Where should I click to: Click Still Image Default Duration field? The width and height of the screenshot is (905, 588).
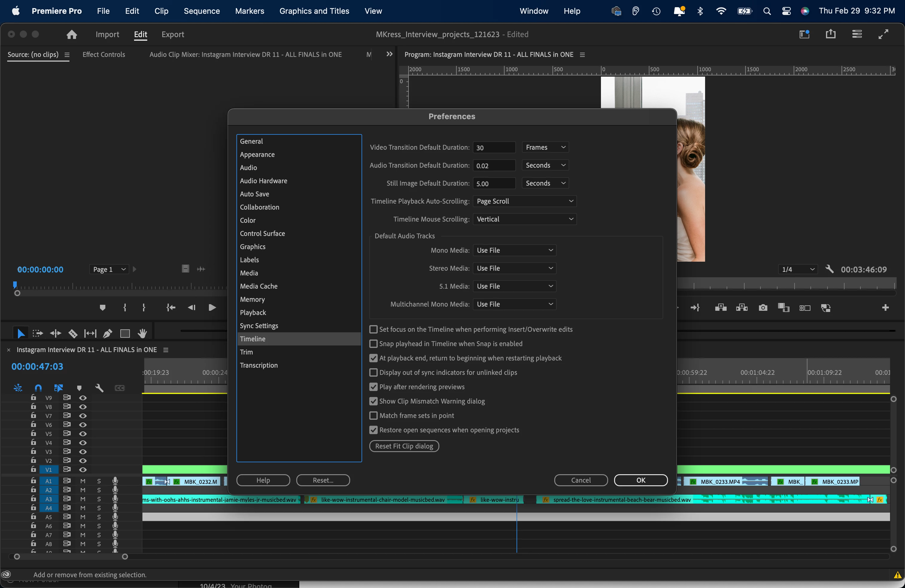point(494,184)
